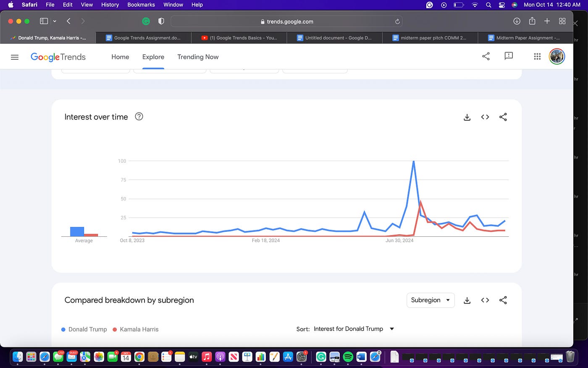Image resolution: width=588 pixels, height=368 pixels.
Task: Open Trending Now page
Action: pos(198,57)
